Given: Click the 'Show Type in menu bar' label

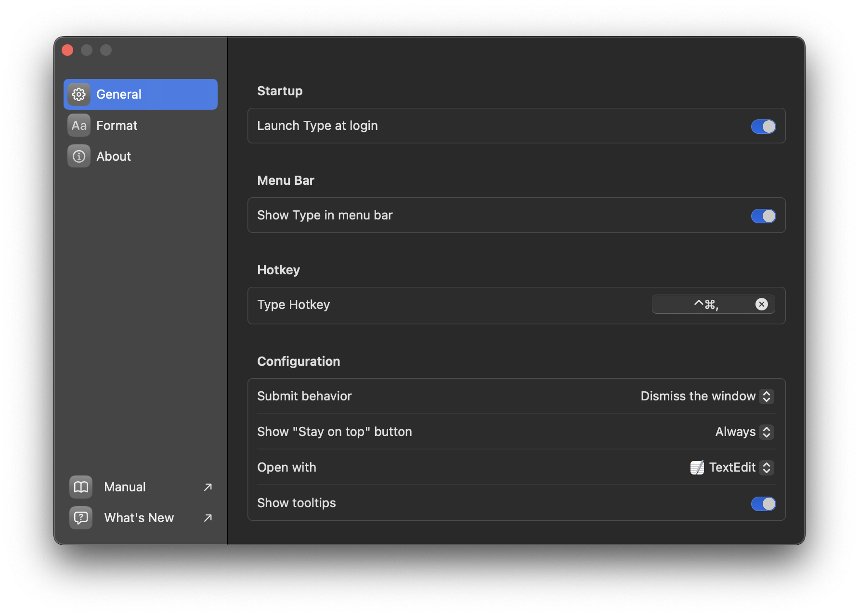Looking at the screenshot, I should 325,215.
